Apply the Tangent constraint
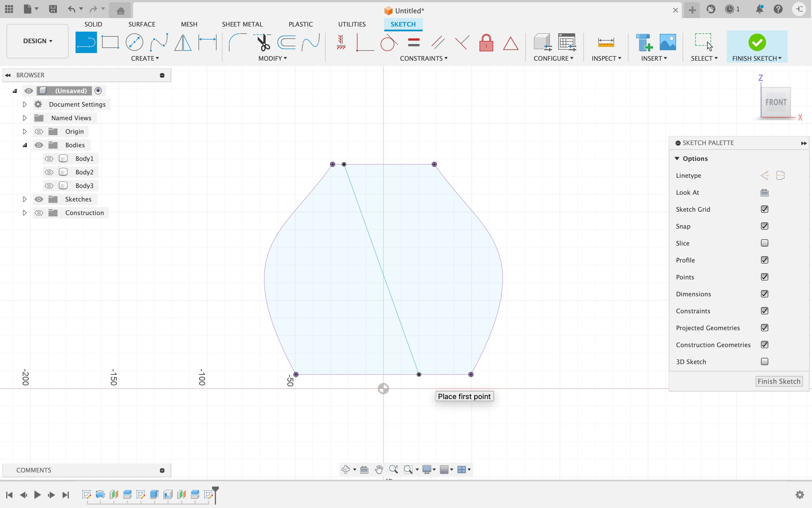Image resolution: width=812 pixels, height=508 pixels. [389, 42]
